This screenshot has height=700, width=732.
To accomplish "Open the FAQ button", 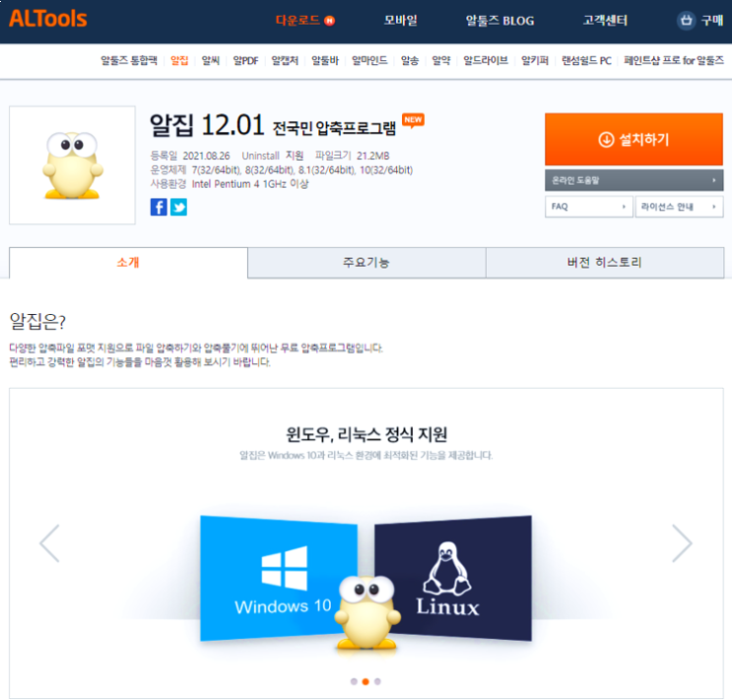I will coord(589,207).
